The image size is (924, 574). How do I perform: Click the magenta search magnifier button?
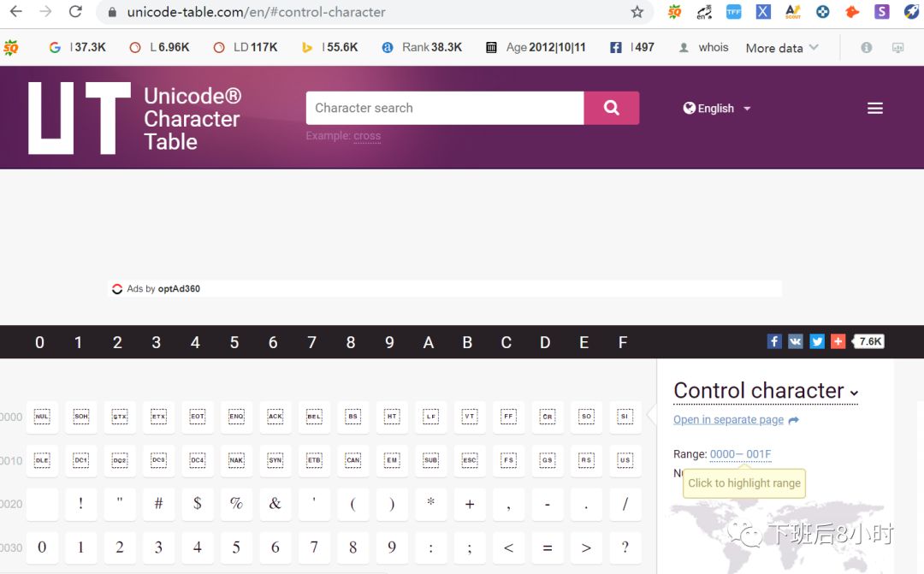click(611, 108)
